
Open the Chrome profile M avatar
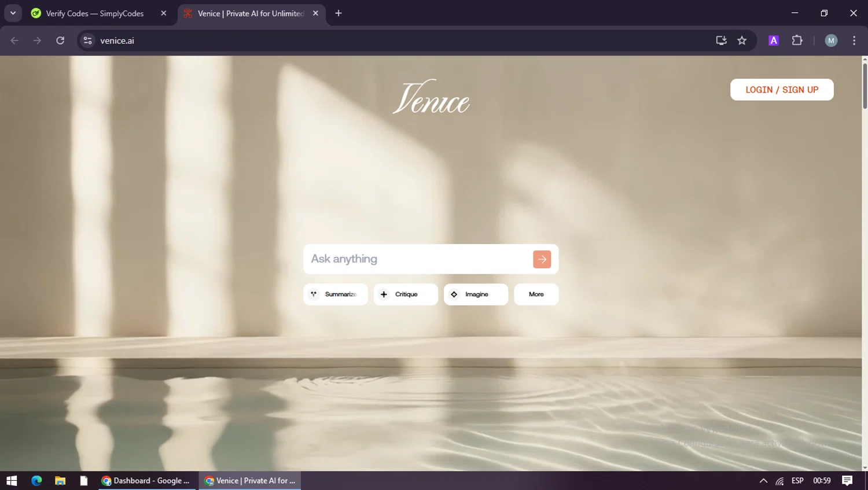[x=831, y=40]
